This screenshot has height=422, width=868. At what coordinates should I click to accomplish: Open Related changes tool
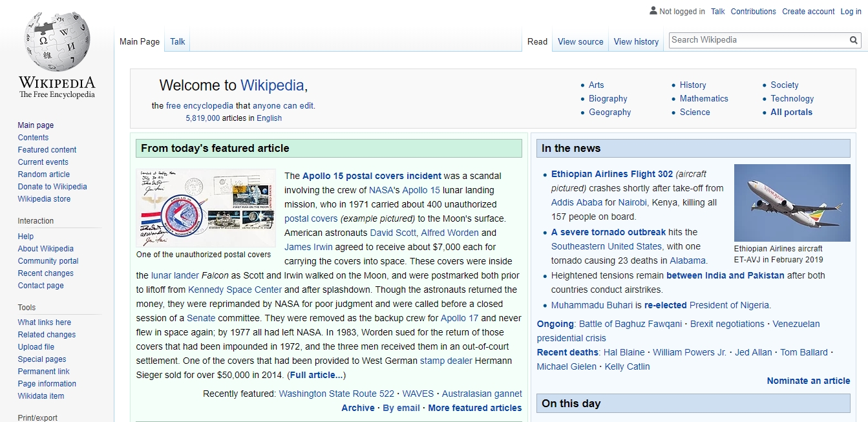[x=47, y=335]
